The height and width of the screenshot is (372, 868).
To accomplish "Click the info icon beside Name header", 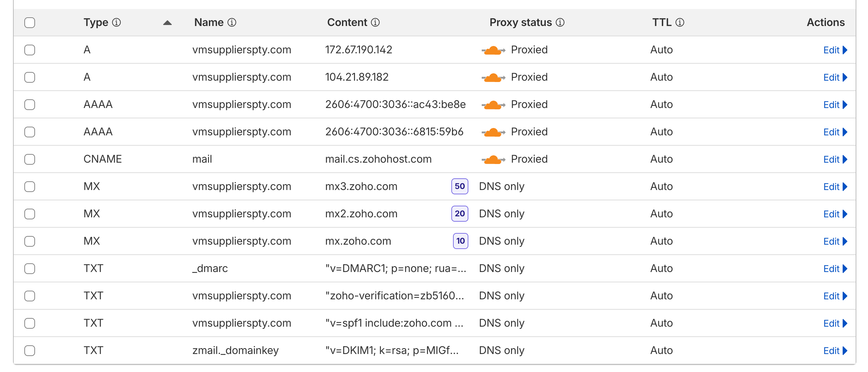I will (232, 23).
